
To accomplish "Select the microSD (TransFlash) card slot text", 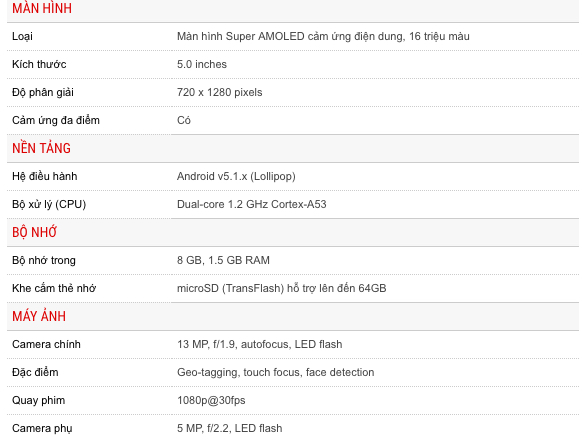I will [281, 288].
